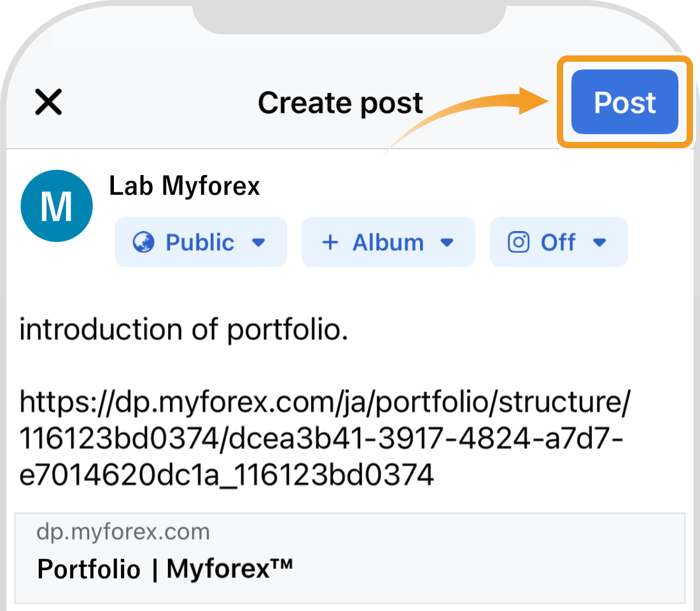Close the Create post screen with X
Image resolution: width=700 pixels, height=611 pixels.
[x=48, y=102]
